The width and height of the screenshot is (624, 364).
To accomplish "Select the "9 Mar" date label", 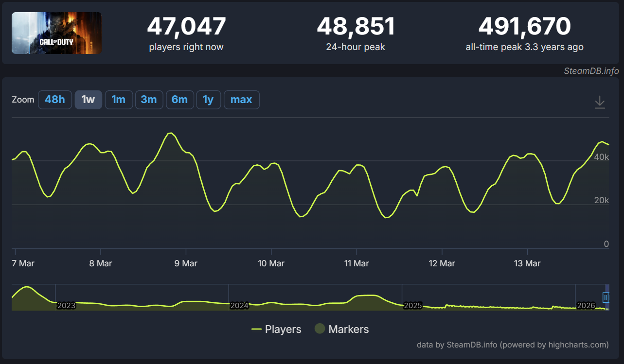I will tap(186, 263).
